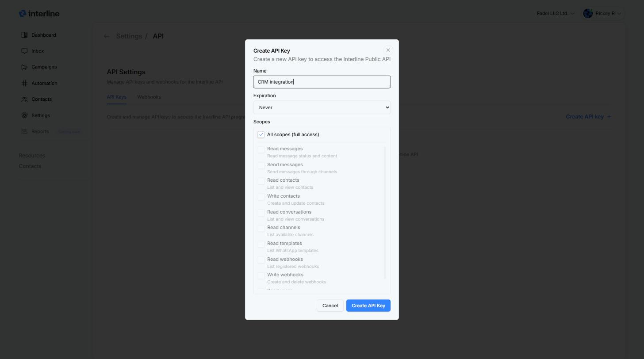Expand the Fadel LLC Ltd. organization switcher
This screenshot has height=359, width=644.
point(556,13)
